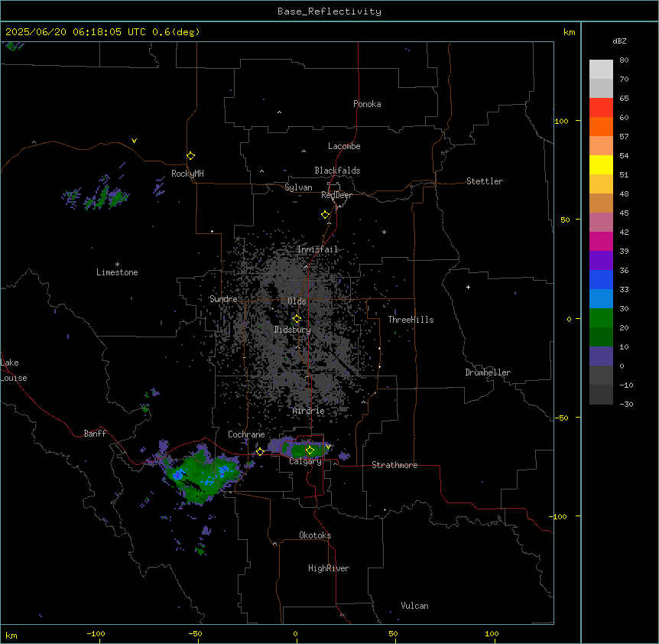Click the yellow diamond marker beside RockyMH

[x=190, y=156]
